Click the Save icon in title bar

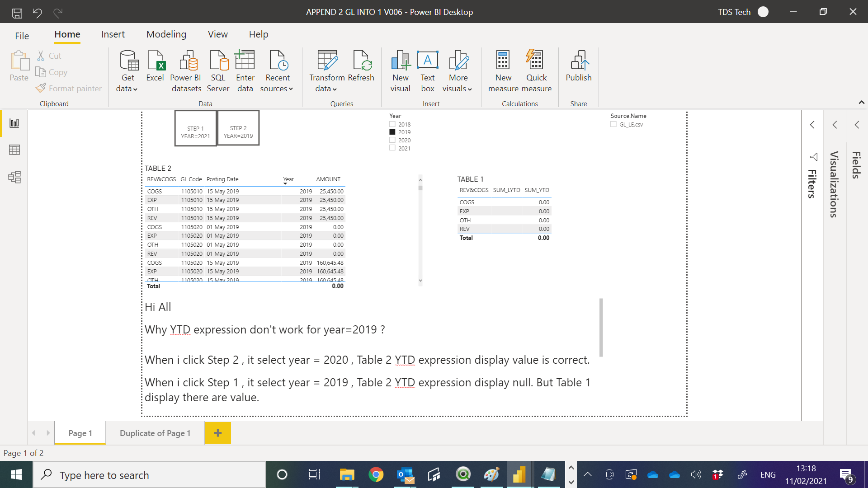[x=17, y=13]
